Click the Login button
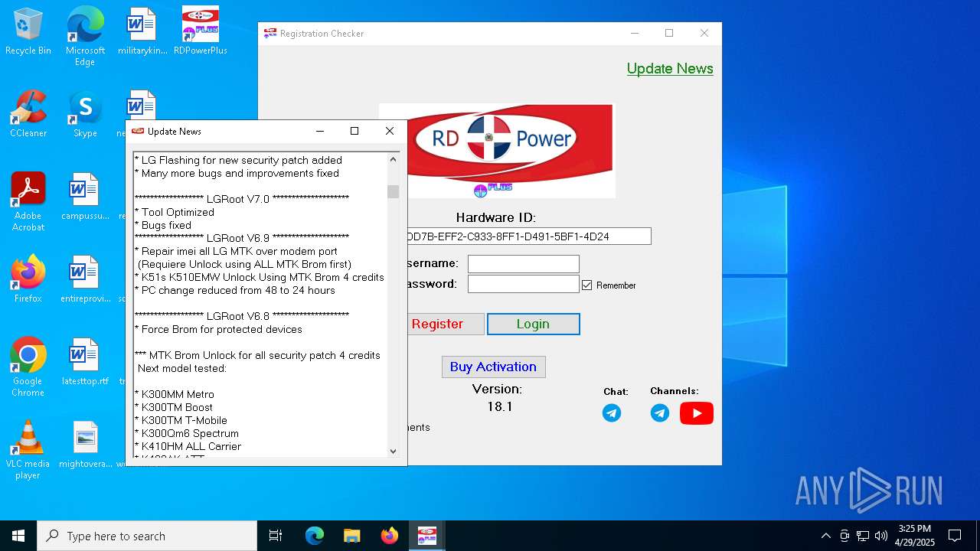 (x=533, y=324)
